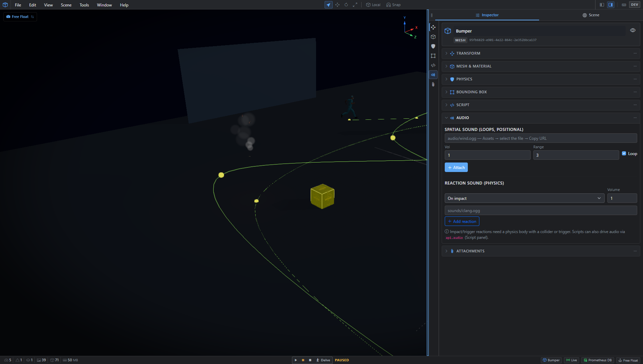The height and width of the screenshot is (364, 643).
Task: Activate the scale tool in the top toolbar
Action: 355,5
